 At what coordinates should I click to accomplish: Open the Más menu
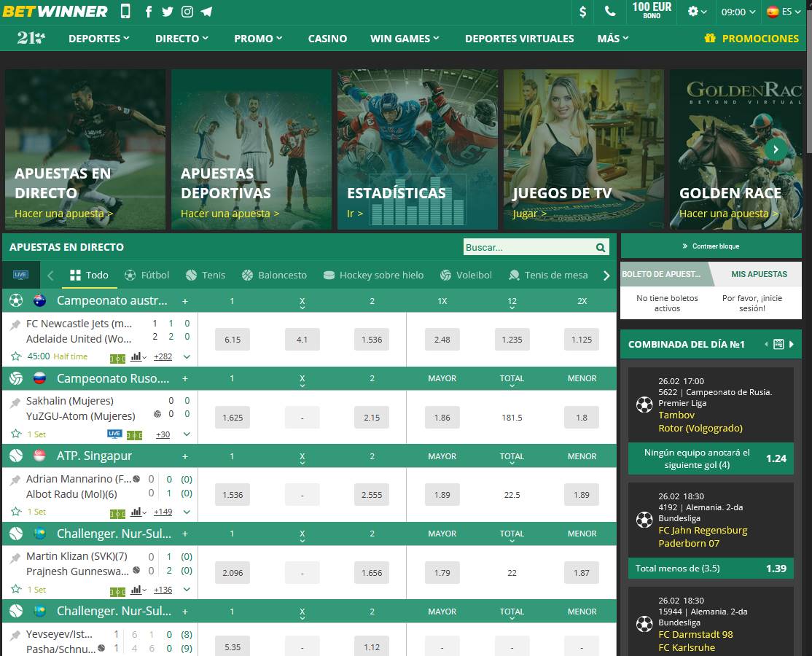tap(612, 39)
